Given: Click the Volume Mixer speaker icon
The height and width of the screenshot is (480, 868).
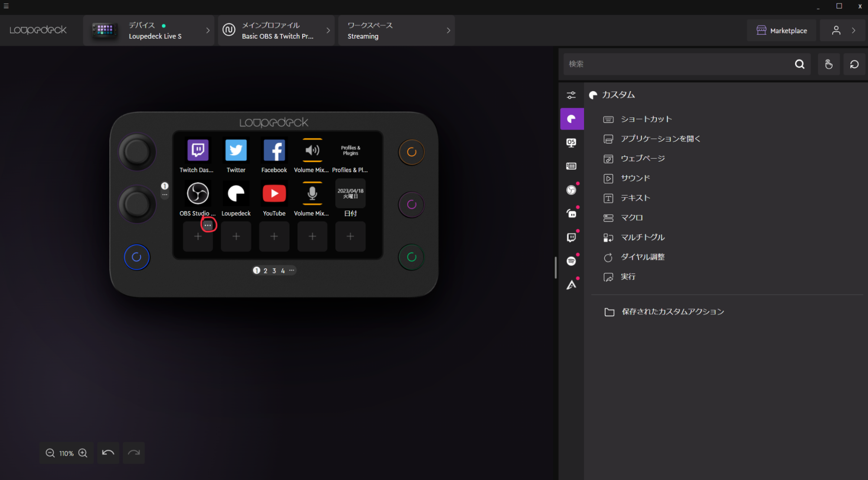Looking at the screenshot, I should [x=312, y=150].
